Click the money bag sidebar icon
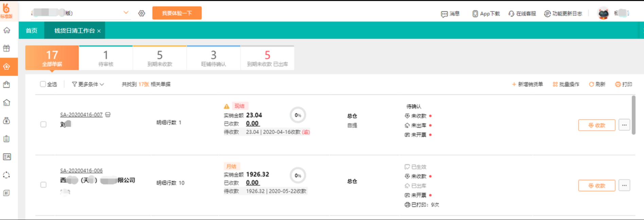The width and height of the screenshot is (644, 220). tap(7, 121)
